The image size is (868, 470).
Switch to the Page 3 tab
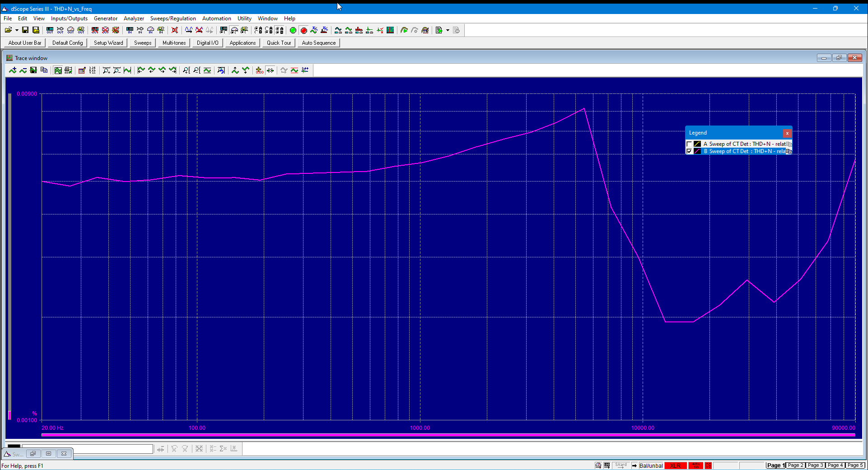[x=816, y=465]
